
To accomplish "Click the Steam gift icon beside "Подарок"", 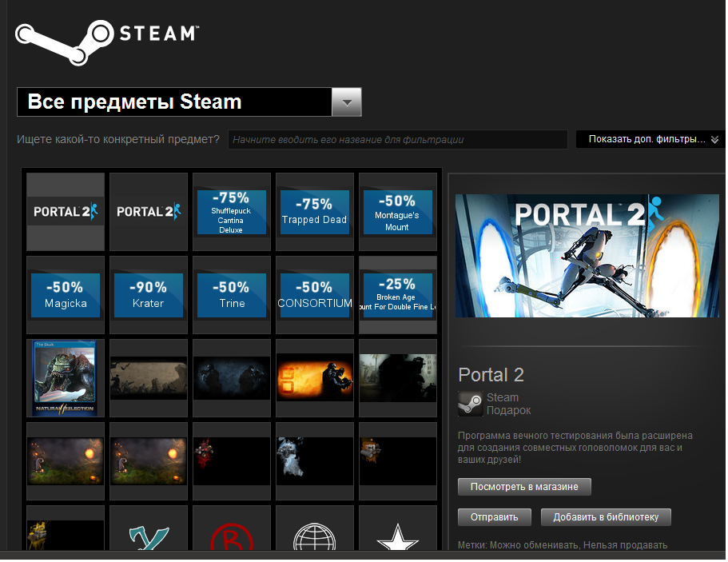I will click(x=471, y=404).
